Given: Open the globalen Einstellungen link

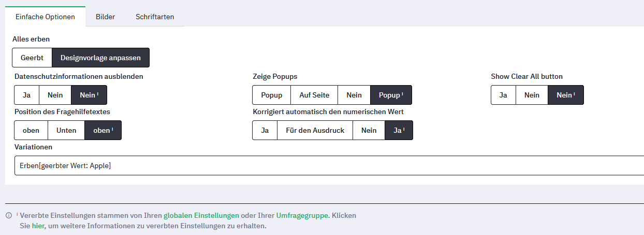Looking at the screenshot, I should 201,215.
